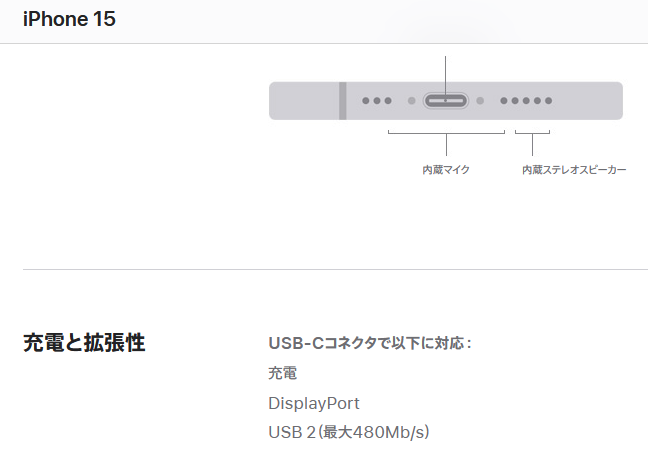Click the iPhone 15 page title
This screenshot has width=648, height=474.
[x=69, y=19]
